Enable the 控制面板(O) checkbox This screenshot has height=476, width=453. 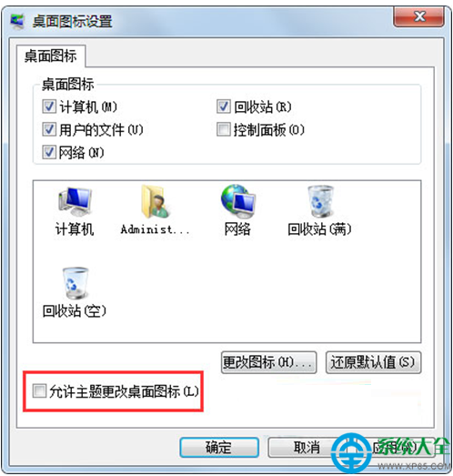tap(224, 129)
